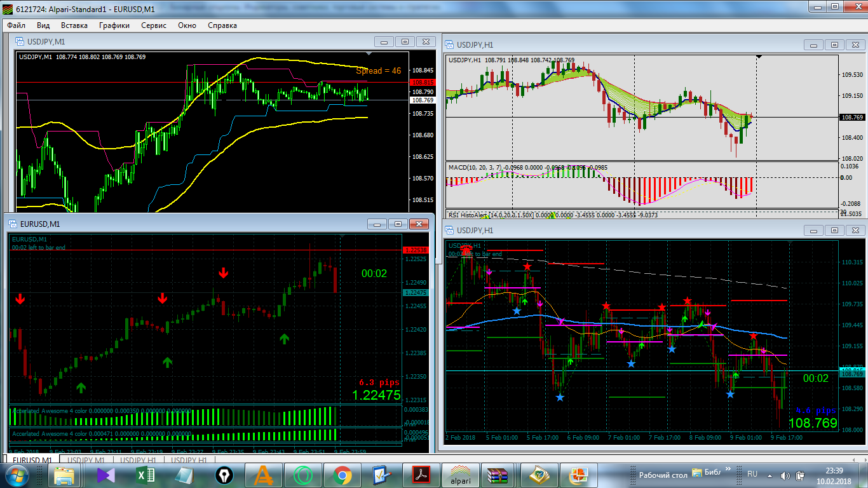Click the alpari terminal taskbar button
The width and height of the screenshot is (868, 488).
point(461,475)
